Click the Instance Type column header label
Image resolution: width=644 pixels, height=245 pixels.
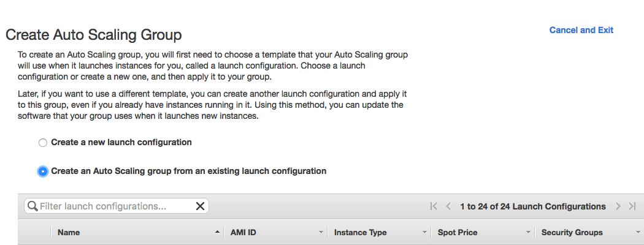[x=360, y=233]
